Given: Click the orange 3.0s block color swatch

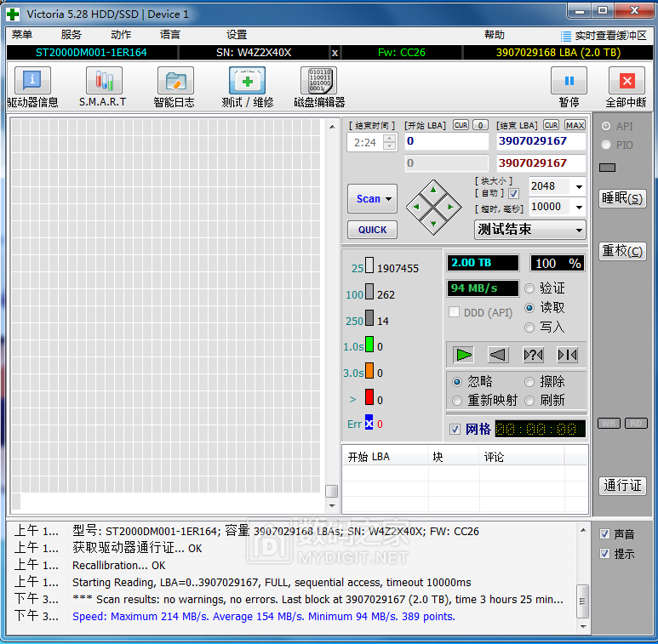Looking at the screenshot, I should coord(369,371).
